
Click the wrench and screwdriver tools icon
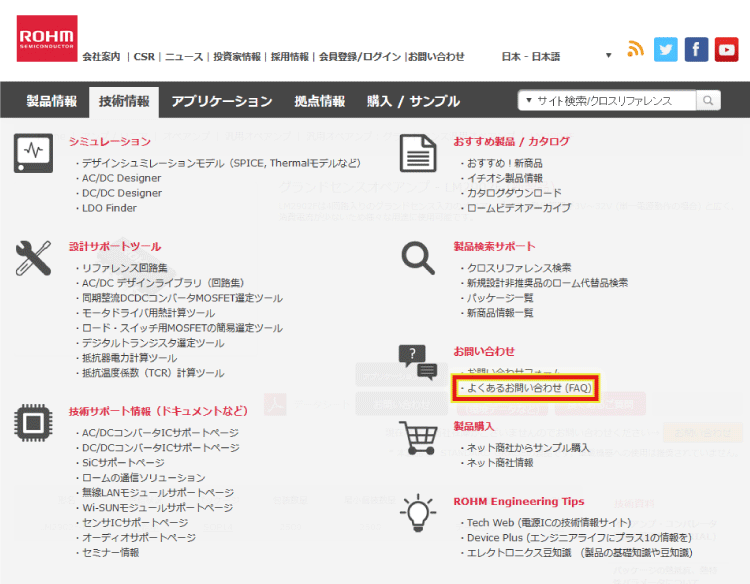(x=33, y=258)
